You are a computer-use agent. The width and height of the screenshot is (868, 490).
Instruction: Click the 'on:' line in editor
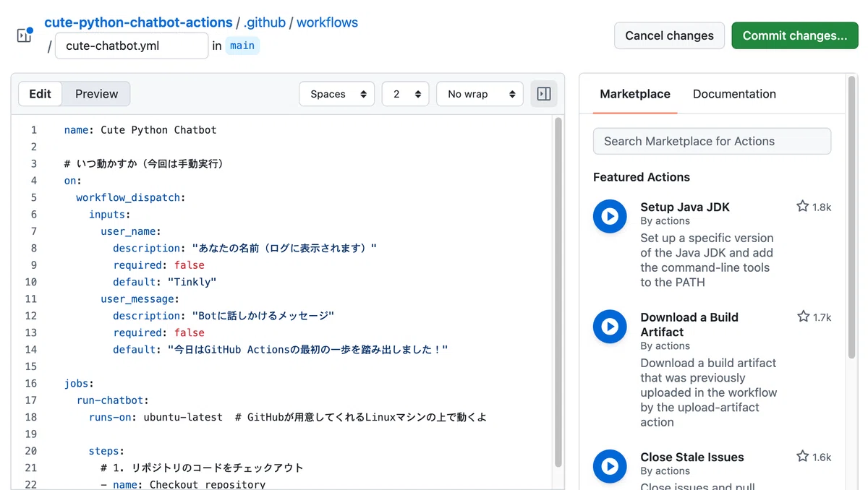[73, 181]
